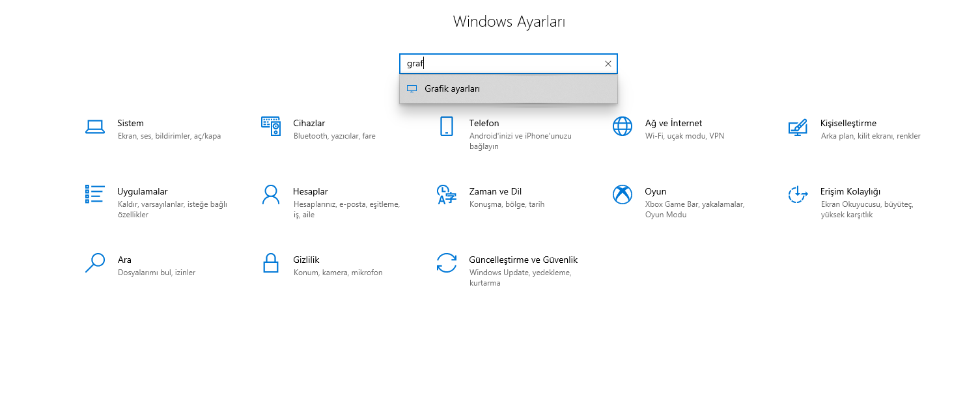Open the Güncelleştirme ve Güvenlik refresh arrows icon
Screen dimensions: 980x417
[x=447, y=263]
